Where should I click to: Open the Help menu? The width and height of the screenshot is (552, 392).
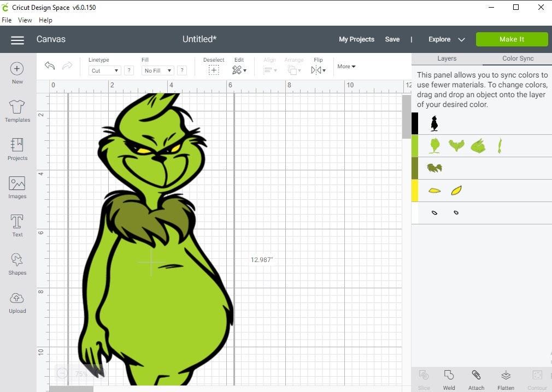(x=45, y=20)
